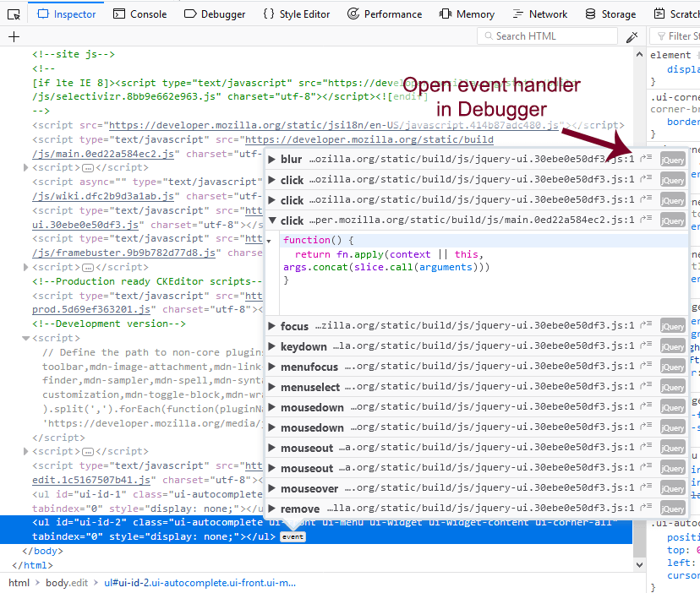Collapse the expanded click handler from main.js
This screenshot has height=593, width=700.
[272, 220]
